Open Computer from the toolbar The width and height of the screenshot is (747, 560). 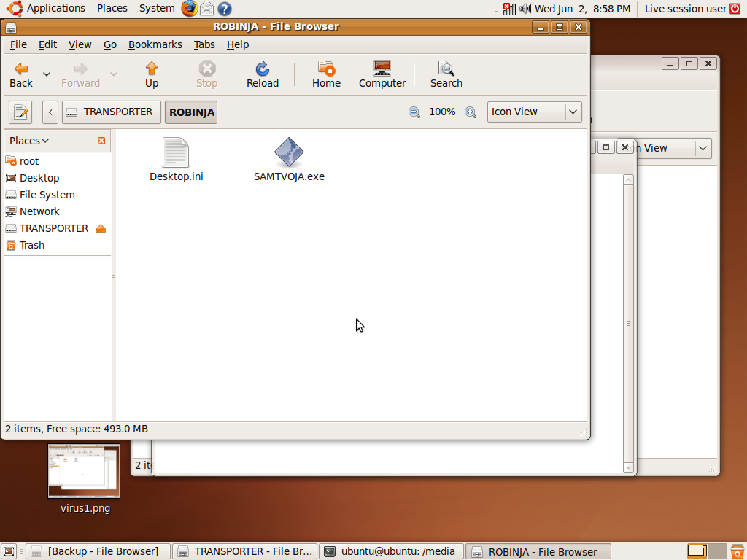pos(382,69)
